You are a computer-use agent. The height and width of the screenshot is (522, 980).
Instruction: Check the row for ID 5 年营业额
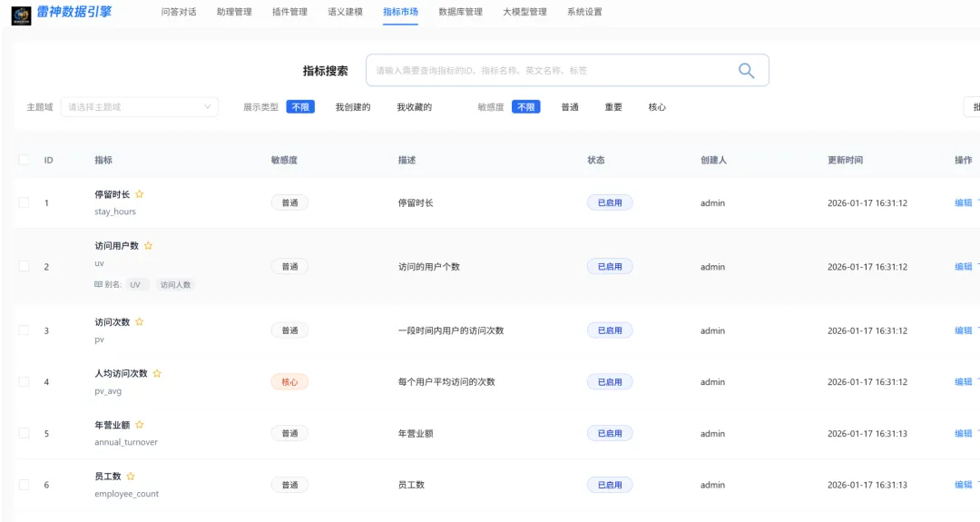pyautogui.click(x=24, y=433)
